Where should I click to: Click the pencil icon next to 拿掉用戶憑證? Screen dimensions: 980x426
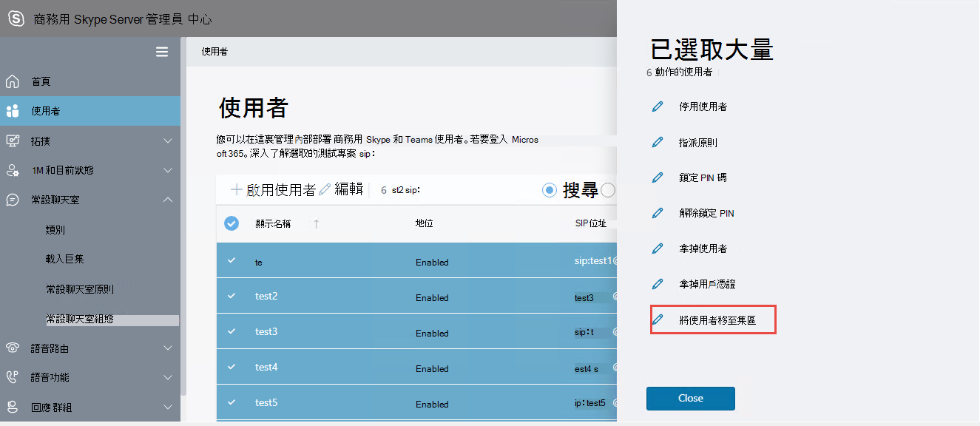point(658,284)
